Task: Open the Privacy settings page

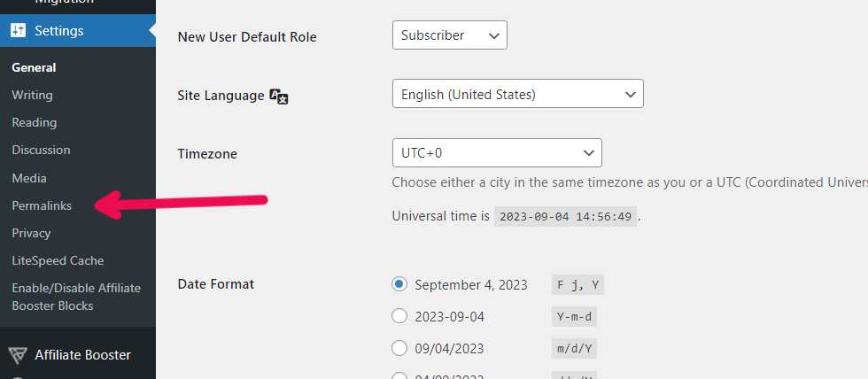Action: (31, 233)
